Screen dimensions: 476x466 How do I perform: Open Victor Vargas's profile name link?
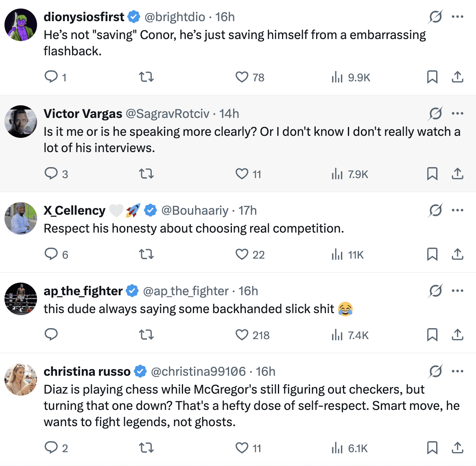(83, 114)
